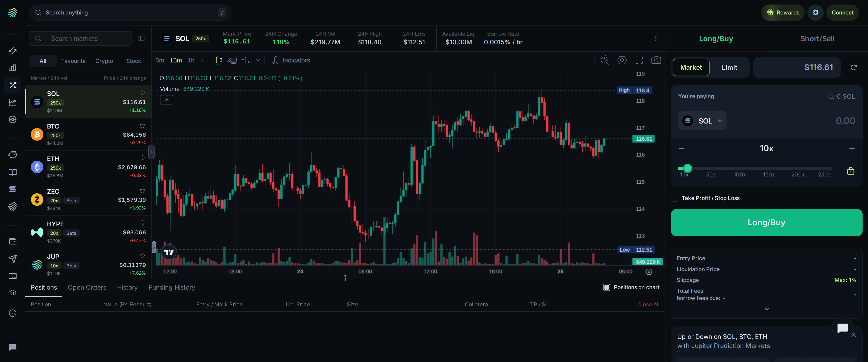Filter markets by Stock

coord(133,61)
